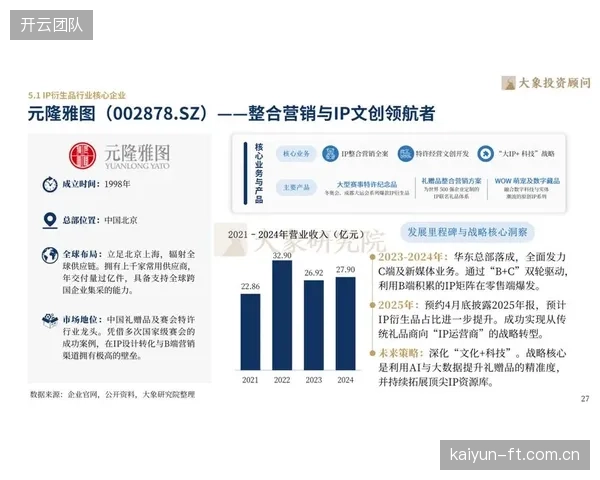Open the kaiyun-ft.com.cn link

[x=515, y=455]
